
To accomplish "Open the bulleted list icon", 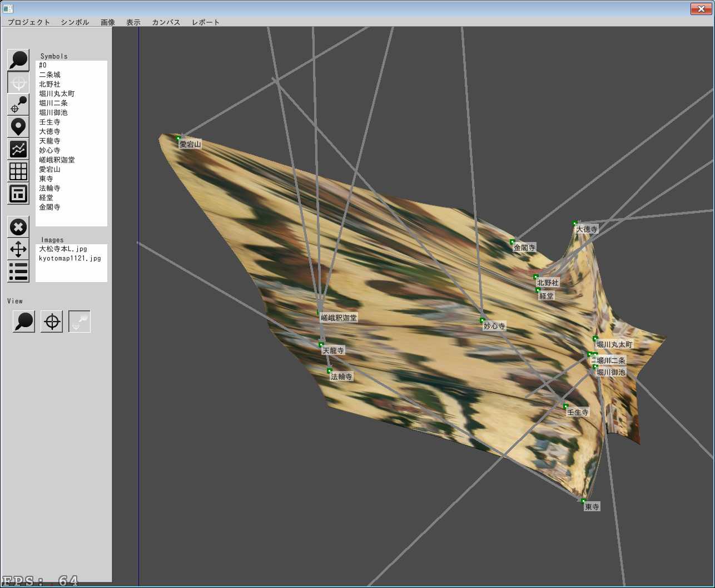I will pyautogui.click(x=18, y=271).
